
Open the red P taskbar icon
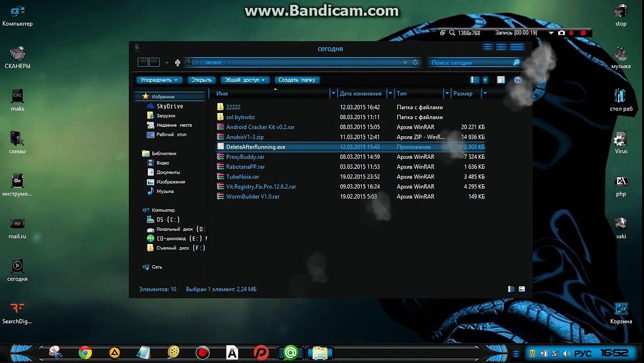tap(261, 352)
